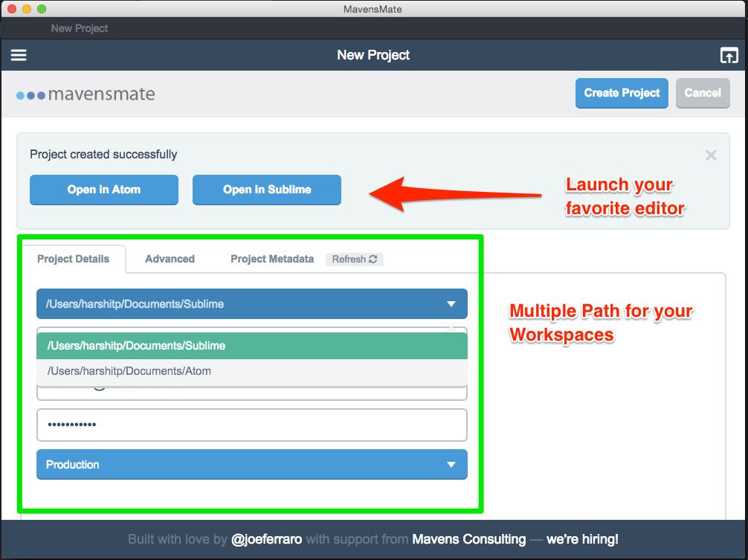Expand the workspace path dropdown

[252, 304]
